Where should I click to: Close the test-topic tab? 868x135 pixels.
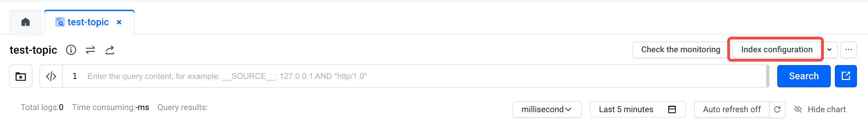pos(119,22)
